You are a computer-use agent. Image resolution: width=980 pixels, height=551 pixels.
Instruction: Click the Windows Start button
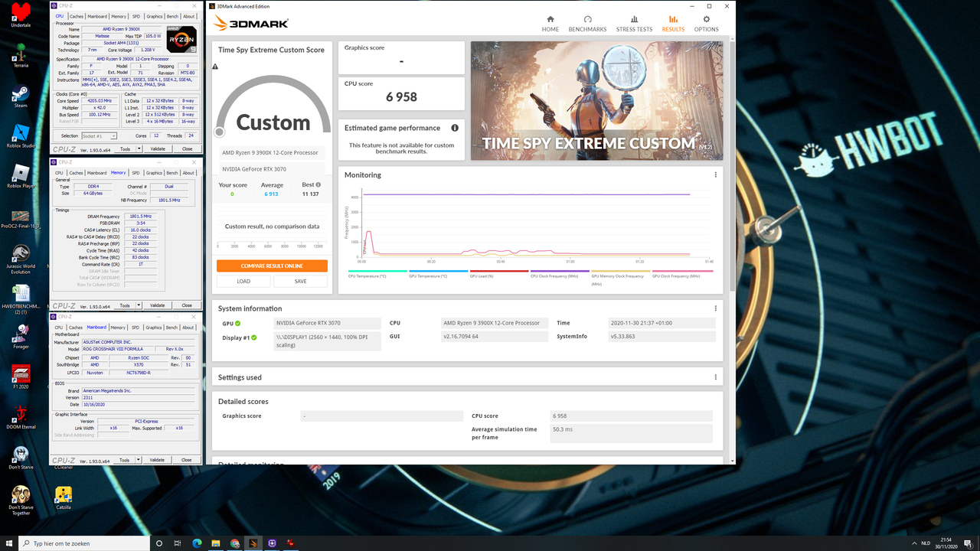[x=9, y=543]
